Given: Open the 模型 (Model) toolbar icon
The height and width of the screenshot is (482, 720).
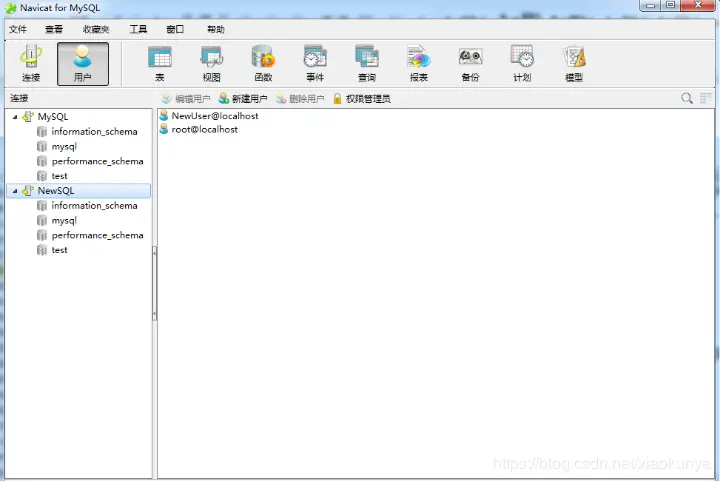Looking at the screenshot, I should coord(574,63).
